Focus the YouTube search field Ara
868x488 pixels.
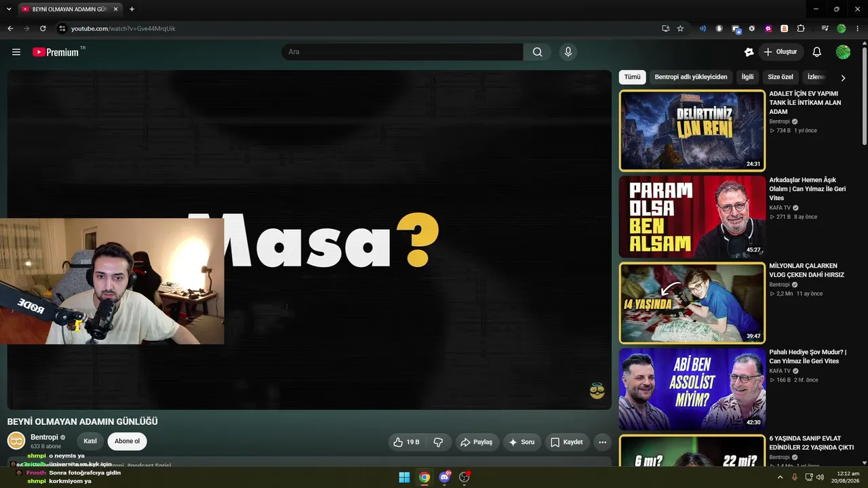coord(402,52)
